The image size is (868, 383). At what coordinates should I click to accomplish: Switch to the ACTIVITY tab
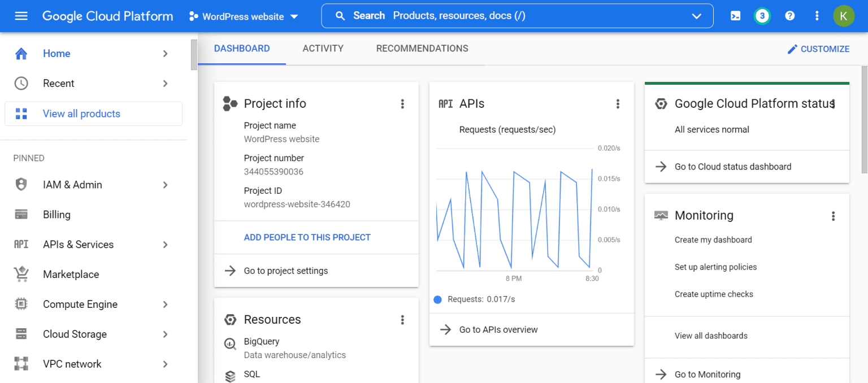point(323,49)
